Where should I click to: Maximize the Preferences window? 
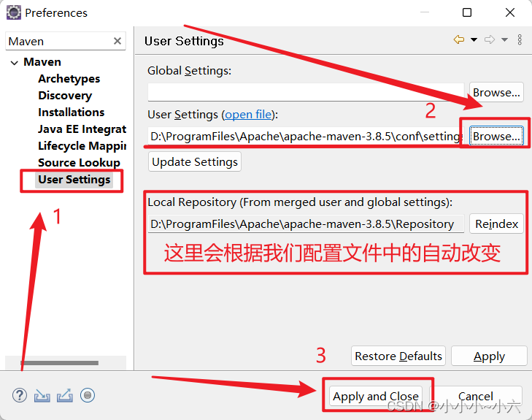click(x=467, y=12)
